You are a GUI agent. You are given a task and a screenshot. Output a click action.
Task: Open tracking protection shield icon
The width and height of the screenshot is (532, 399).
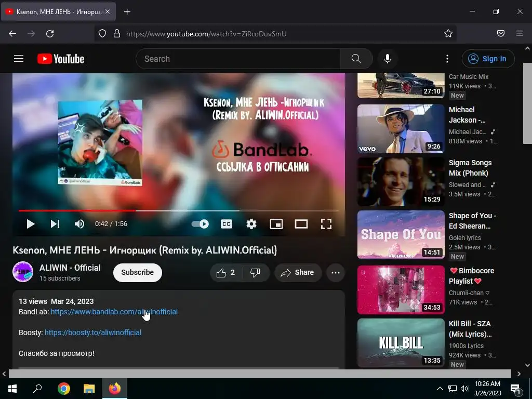click(102, 34)
